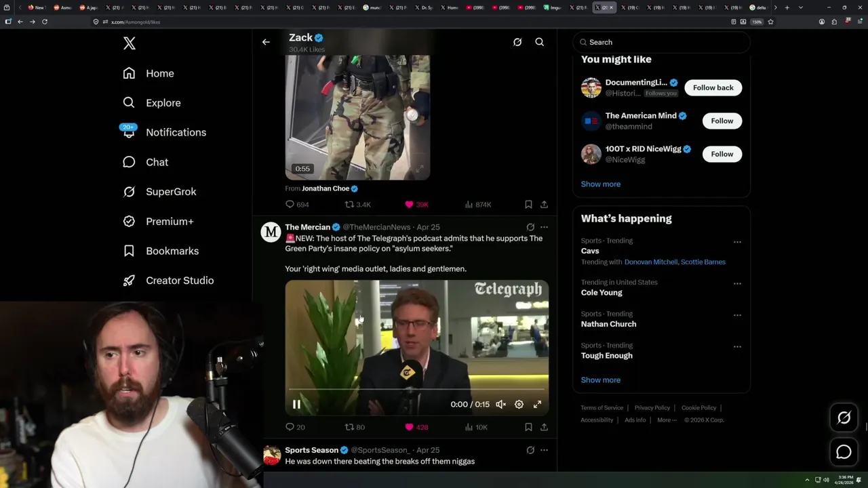View analytics showing 10K views
868x488 pixels.
tap(476, 427)
